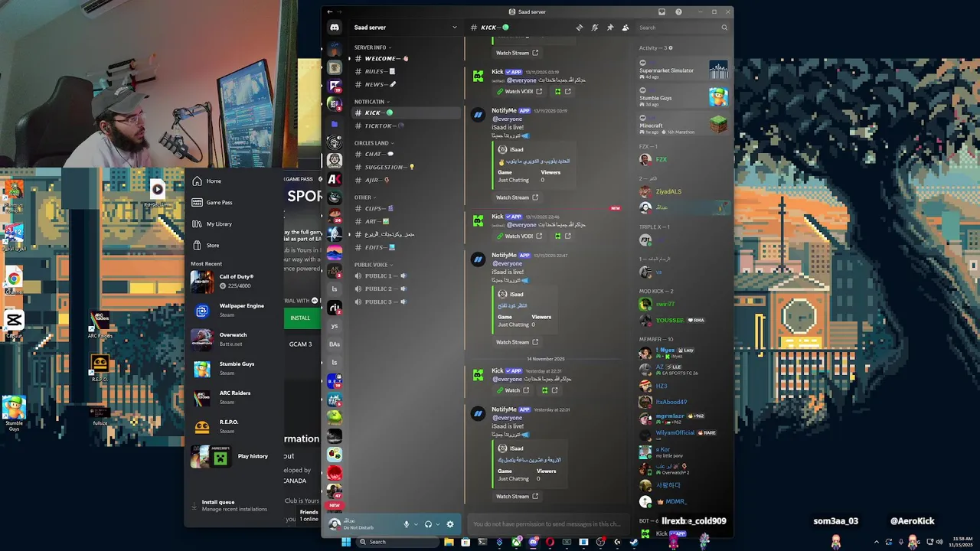Select Overwatch in Xbox recent list
Image resolution: width=980 pixels, height=551 pixels.
234,339
